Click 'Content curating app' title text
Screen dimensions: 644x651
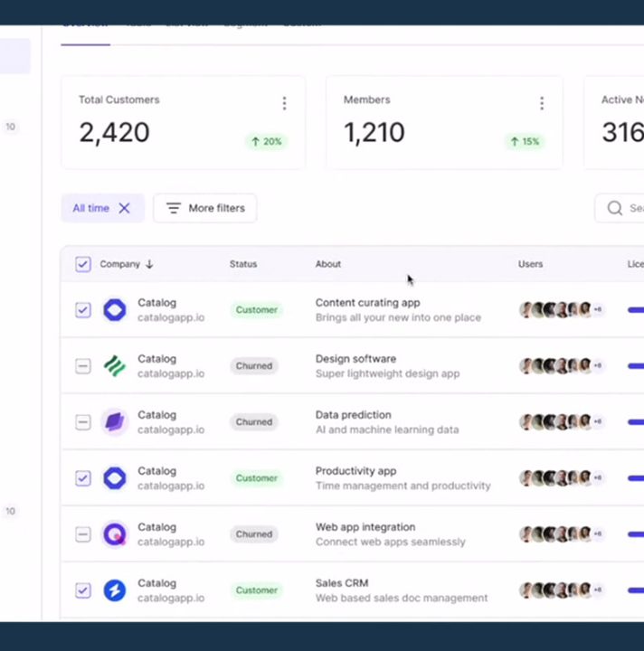(368, 303)
